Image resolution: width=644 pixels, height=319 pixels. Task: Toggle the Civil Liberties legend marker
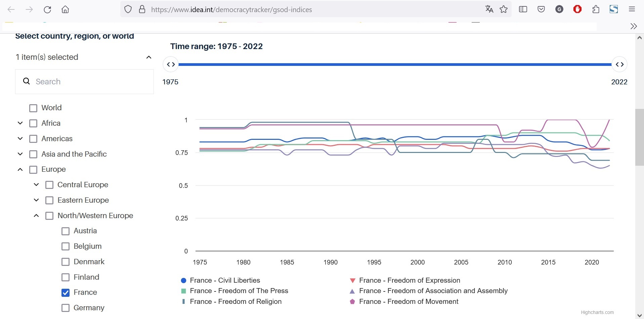[x=183, y=280]
